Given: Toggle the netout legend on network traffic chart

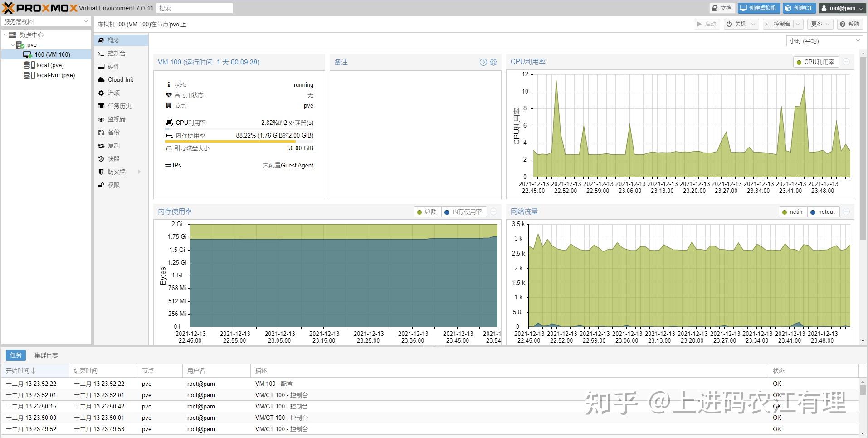Looking at the screenshot, I should [x=823, y=212].
